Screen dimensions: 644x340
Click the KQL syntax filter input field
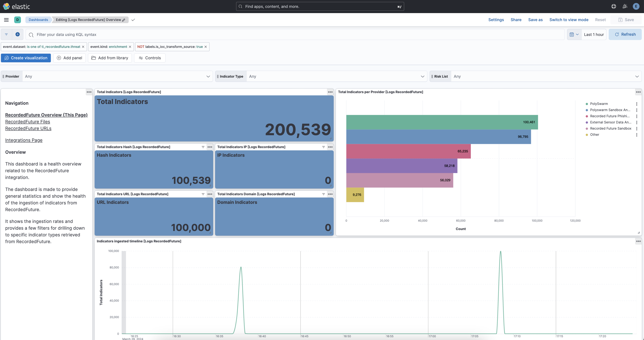(175, 34)
